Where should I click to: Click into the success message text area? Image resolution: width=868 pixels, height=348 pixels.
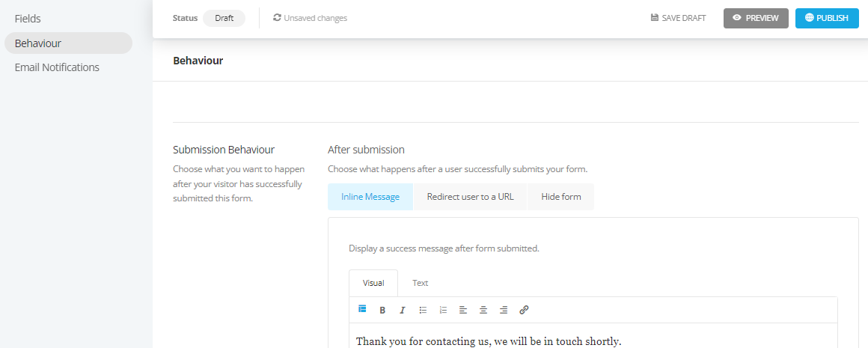(593, 336)
